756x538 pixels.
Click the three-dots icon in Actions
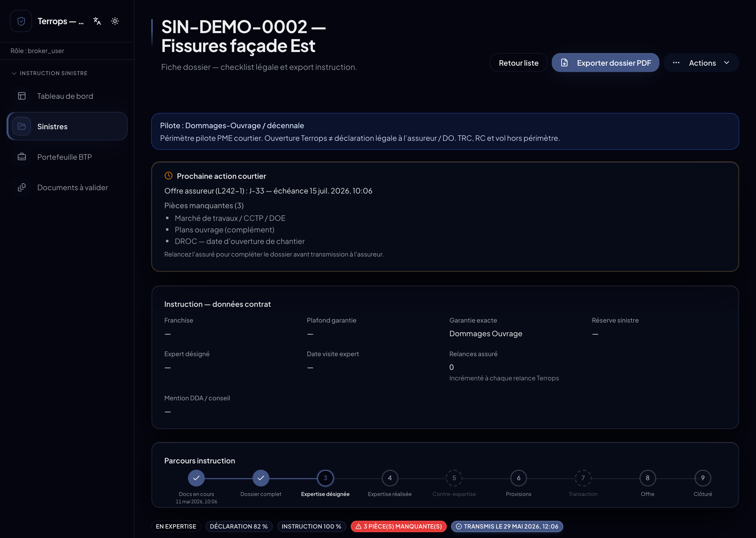676,63
